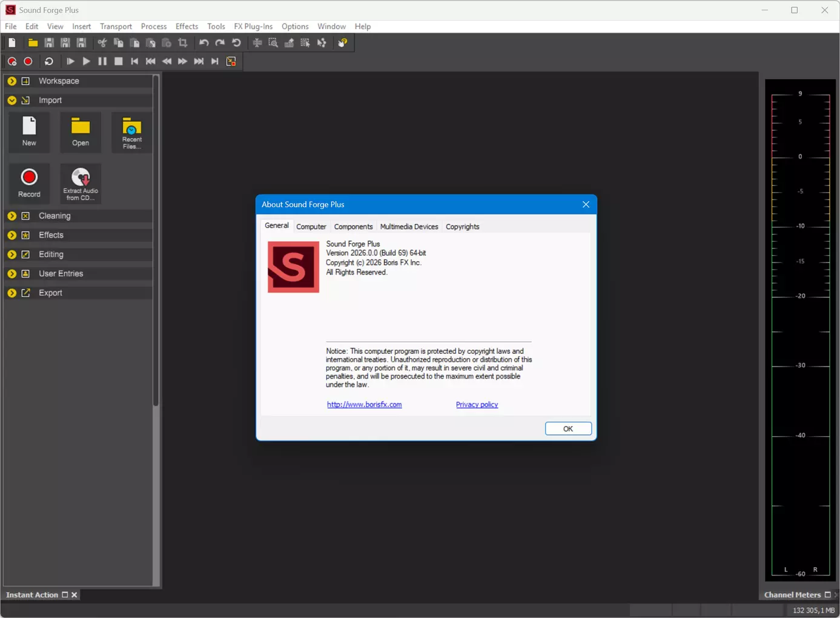
Task: Click the Play button in transport bar
Action: [86, 61]
